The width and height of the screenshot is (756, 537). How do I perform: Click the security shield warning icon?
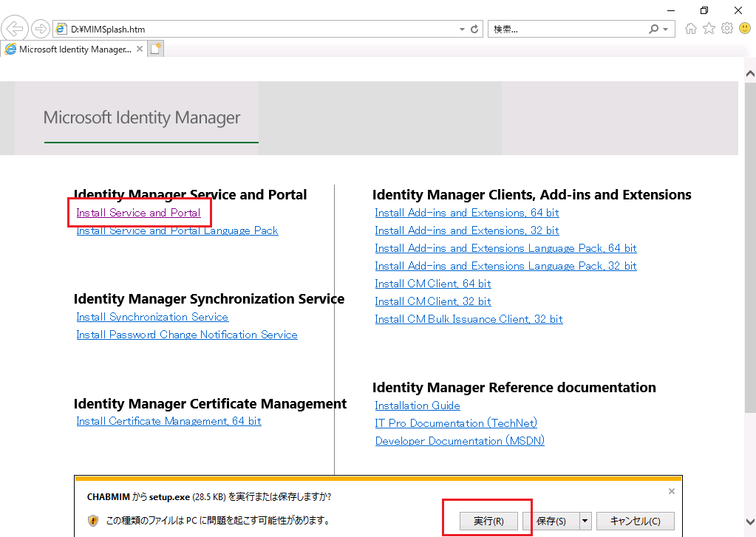[x=93, y=521]
